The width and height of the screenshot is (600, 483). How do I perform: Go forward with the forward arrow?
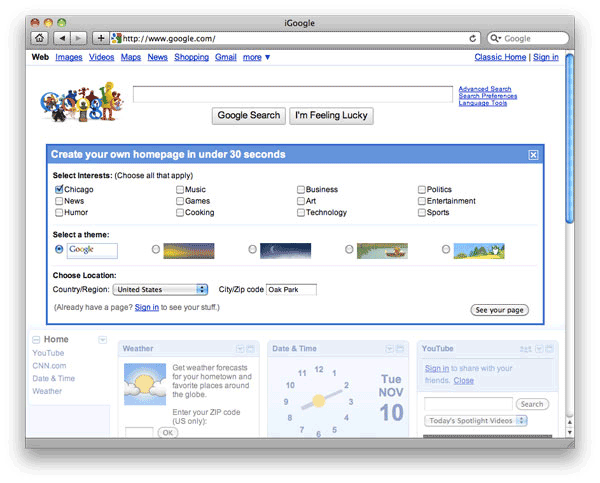[78, 38]
